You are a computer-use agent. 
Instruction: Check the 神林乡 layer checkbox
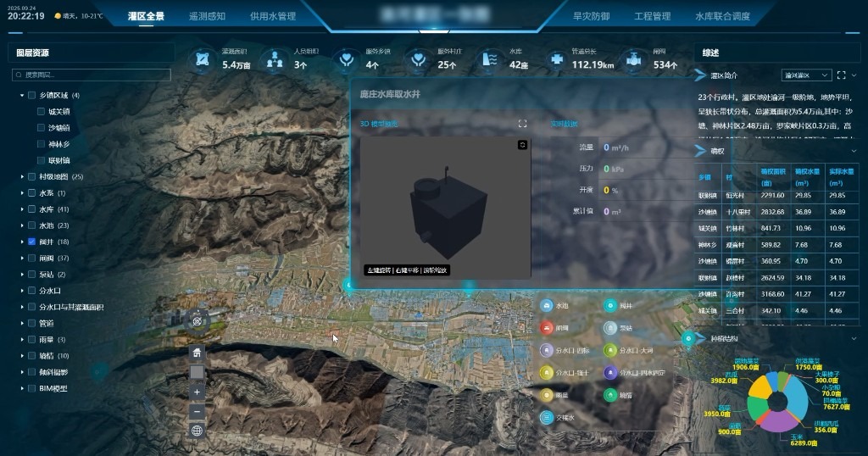tap(41, 144)
